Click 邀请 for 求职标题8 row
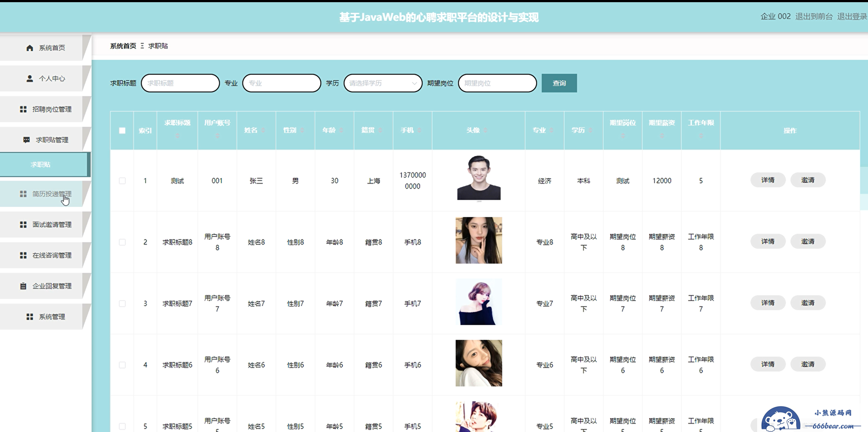868x432 pixels. [x=808, y=241]
